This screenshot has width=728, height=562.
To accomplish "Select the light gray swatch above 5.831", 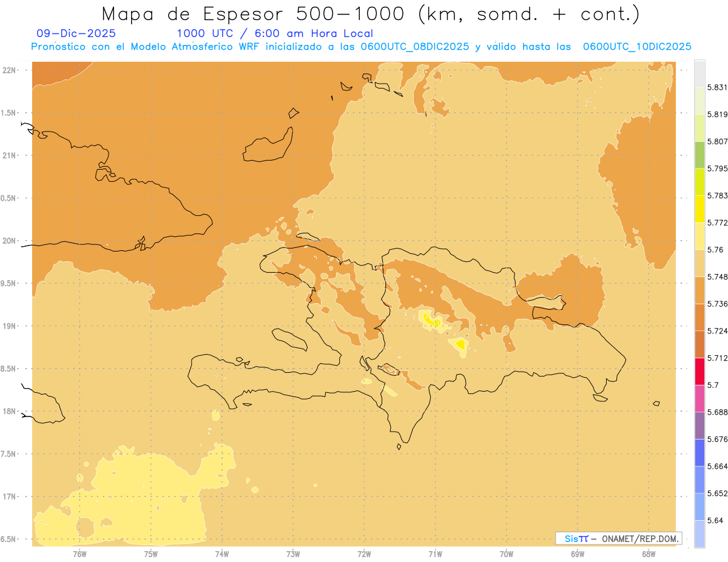I will click(x=699, y=73).
